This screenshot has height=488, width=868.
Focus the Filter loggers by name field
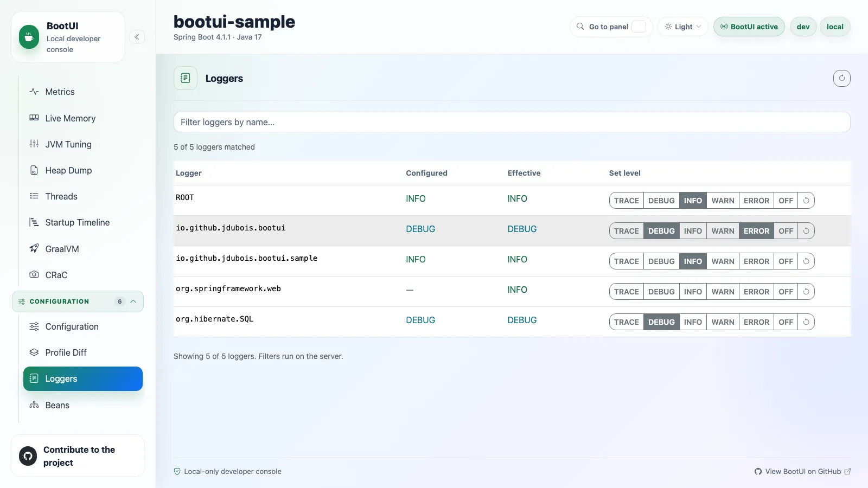click(x=512, y=122)
